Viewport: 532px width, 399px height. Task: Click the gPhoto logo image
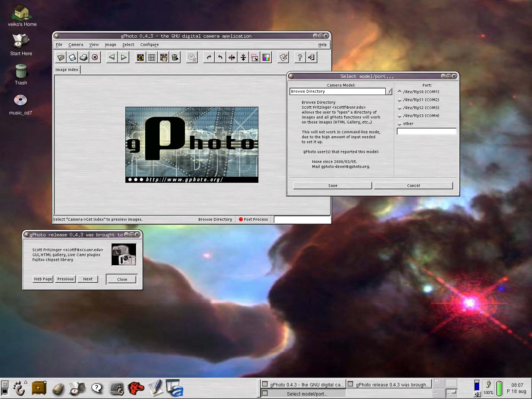click(192, 145)
